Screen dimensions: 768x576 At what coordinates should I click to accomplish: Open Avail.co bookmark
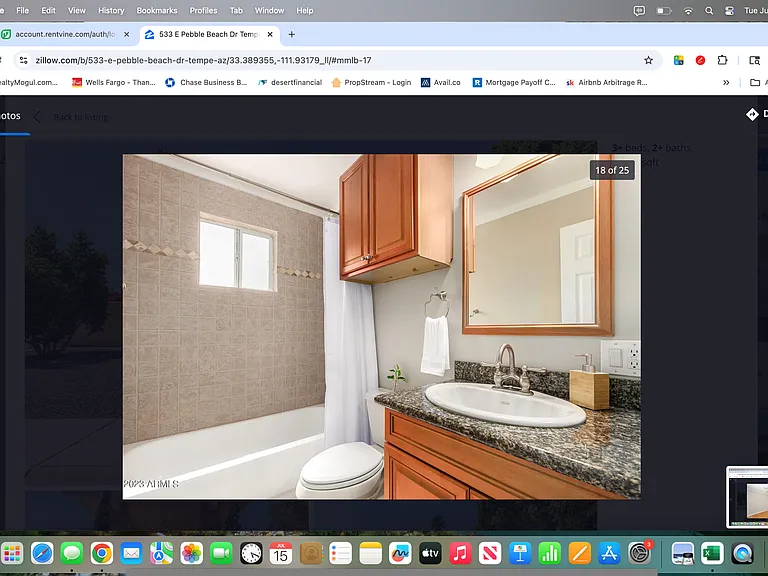pyautogui.click(x=441, y=82)
